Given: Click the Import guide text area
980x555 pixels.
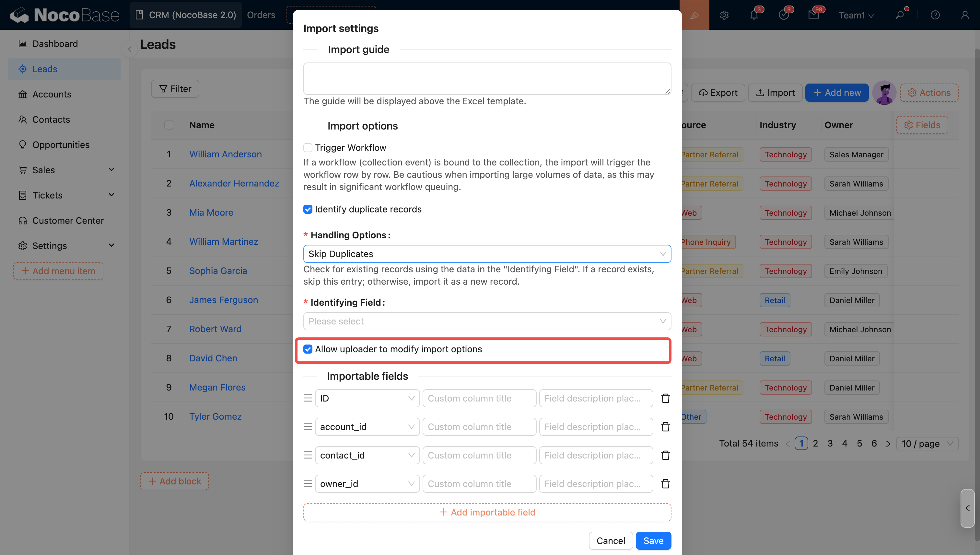Looking at the screenshot, I should (487, 79).
